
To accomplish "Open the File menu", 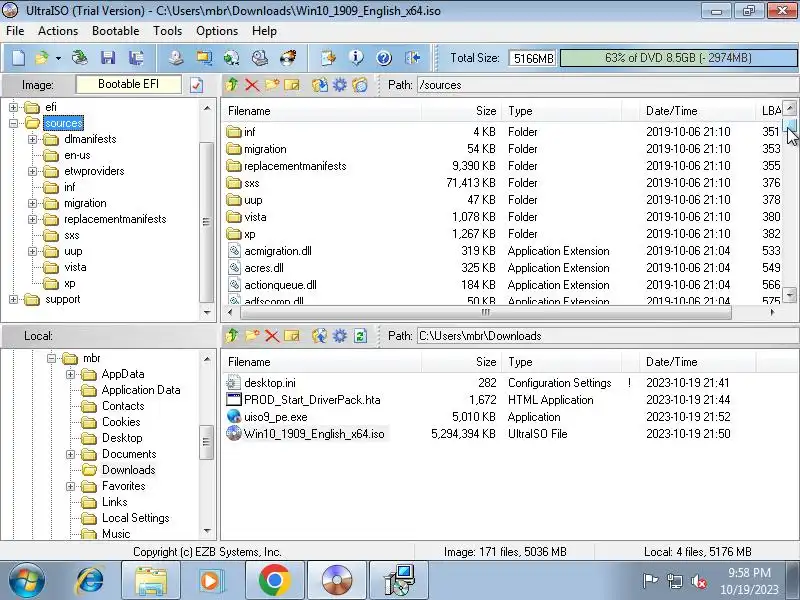I will click(15, 31).
